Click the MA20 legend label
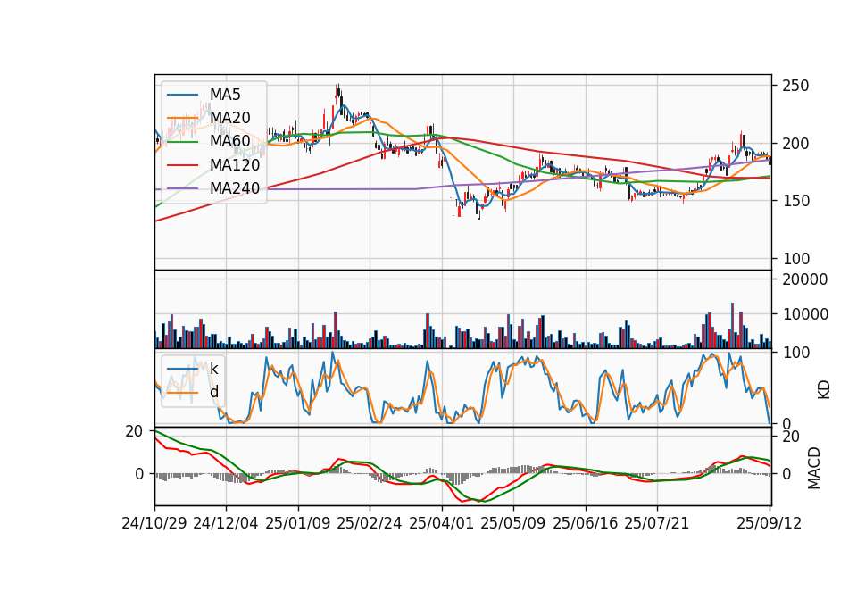Screen dimensions: 857x616 [x=230, y=118]
